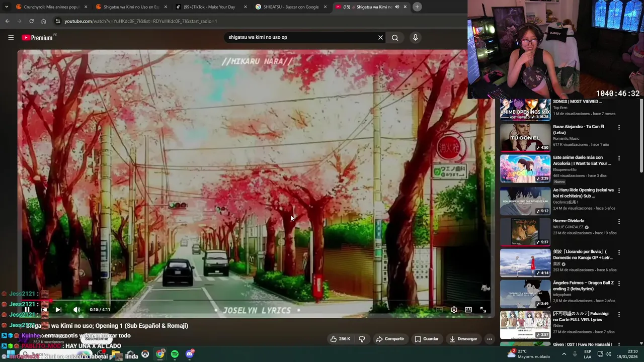The image size is (644, 362).
Task: Mute the video player volume
Action: [76, 310]
